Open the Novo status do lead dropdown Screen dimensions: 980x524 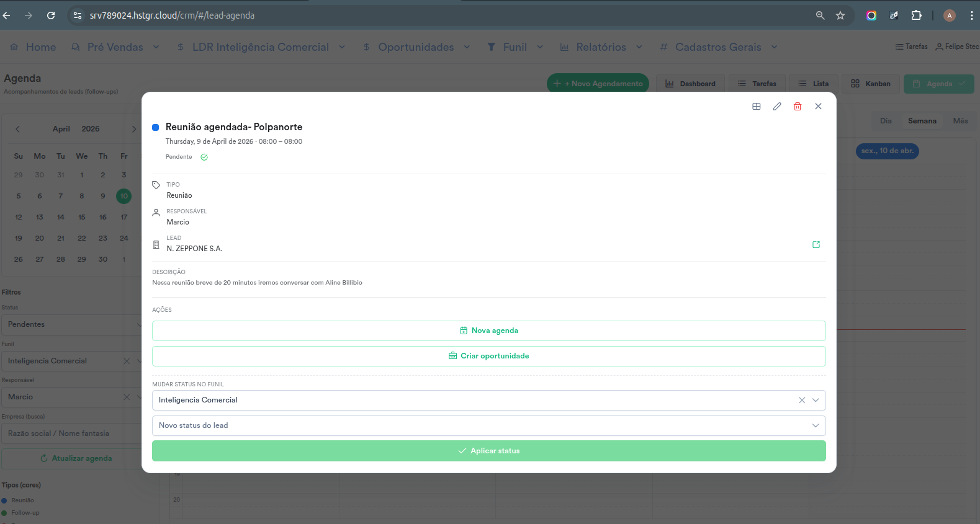coord(489,426)
